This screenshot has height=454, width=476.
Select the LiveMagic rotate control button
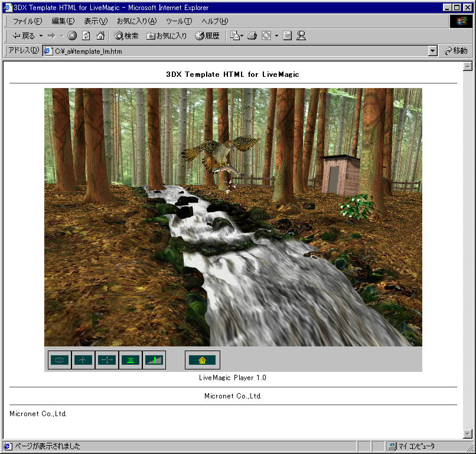(83, 360)
